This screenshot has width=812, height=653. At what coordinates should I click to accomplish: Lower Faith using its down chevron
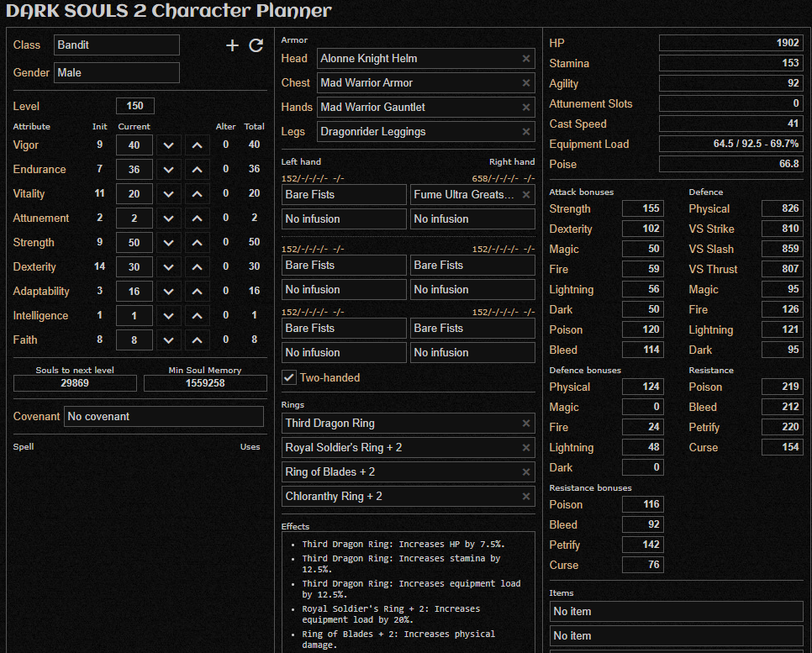(x=168, y=340)
